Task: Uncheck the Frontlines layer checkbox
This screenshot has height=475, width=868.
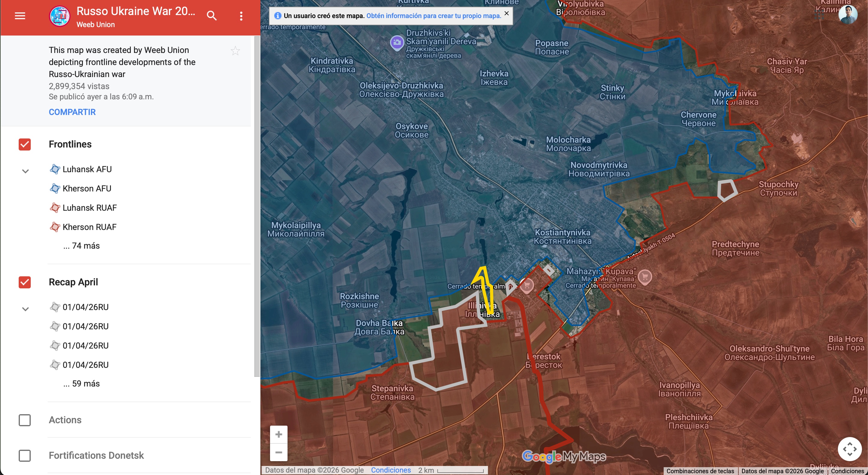Action: 25,144
